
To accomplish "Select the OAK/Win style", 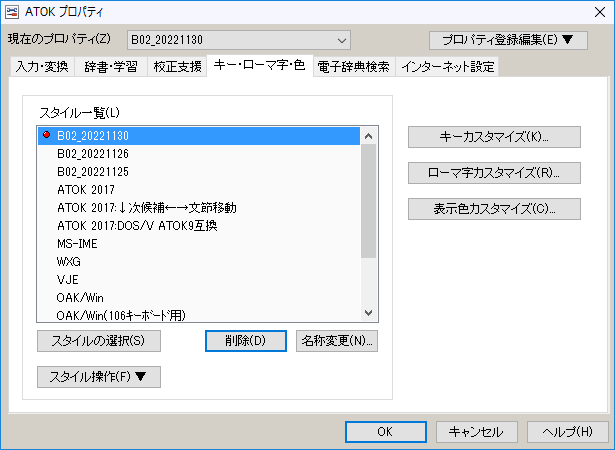I will [199, 298].
